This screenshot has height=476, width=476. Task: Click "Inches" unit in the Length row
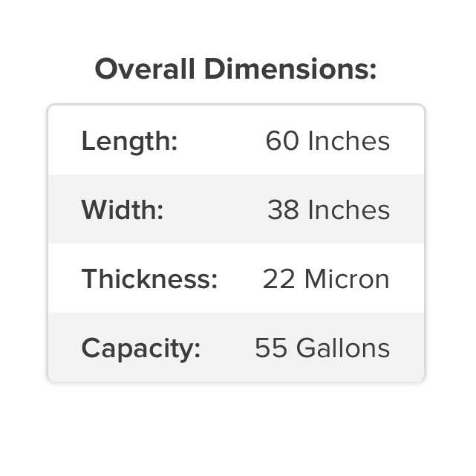pyautogui.click(x=348, y=141)
